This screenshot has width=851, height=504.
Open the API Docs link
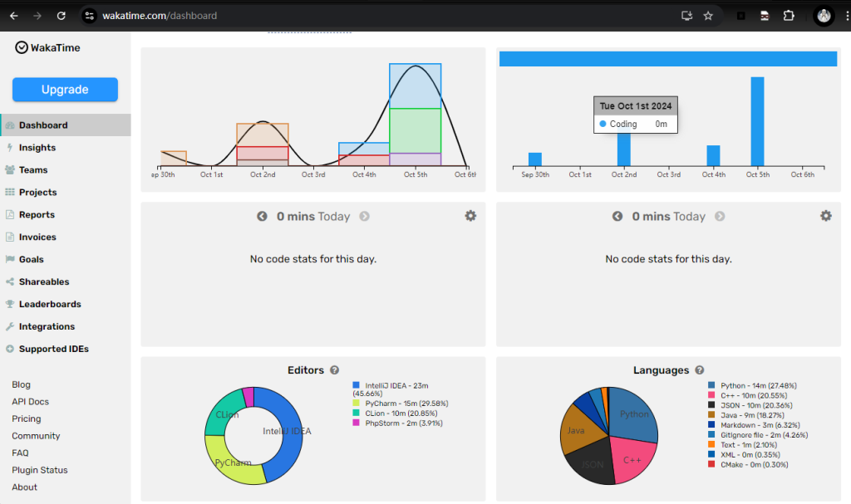pos(30,402)
